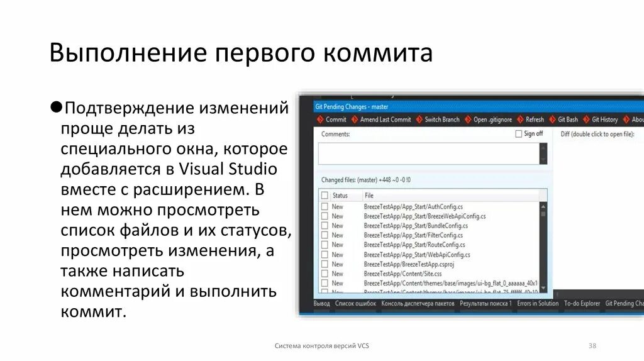Select file BreezeTestApp/App_Start/WebApiConfig.cs
The image size is (644, 361).
pyautogui.click(x=417, y=255)
